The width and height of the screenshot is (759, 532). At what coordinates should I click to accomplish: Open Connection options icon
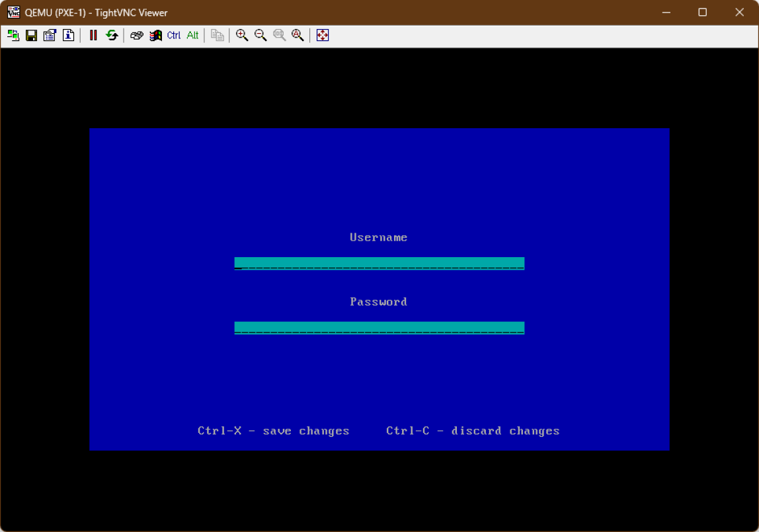[50, 35]
